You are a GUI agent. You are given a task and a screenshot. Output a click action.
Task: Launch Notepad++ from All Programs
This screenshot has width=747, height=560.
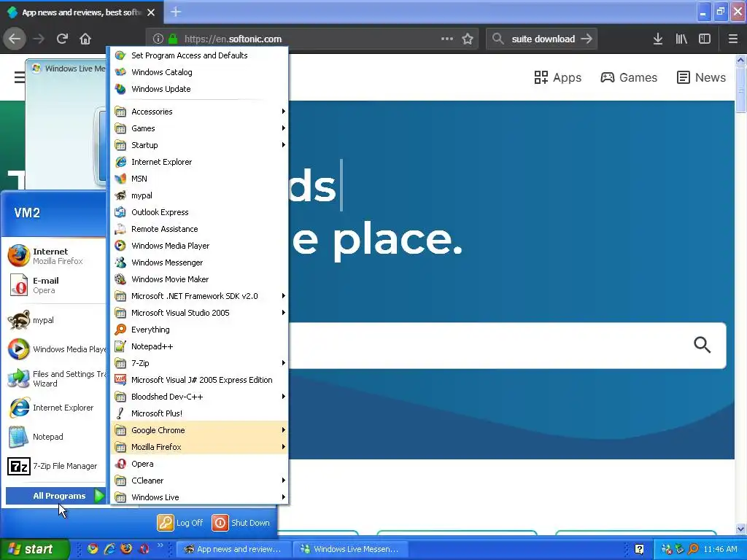(x=199, y=346)
